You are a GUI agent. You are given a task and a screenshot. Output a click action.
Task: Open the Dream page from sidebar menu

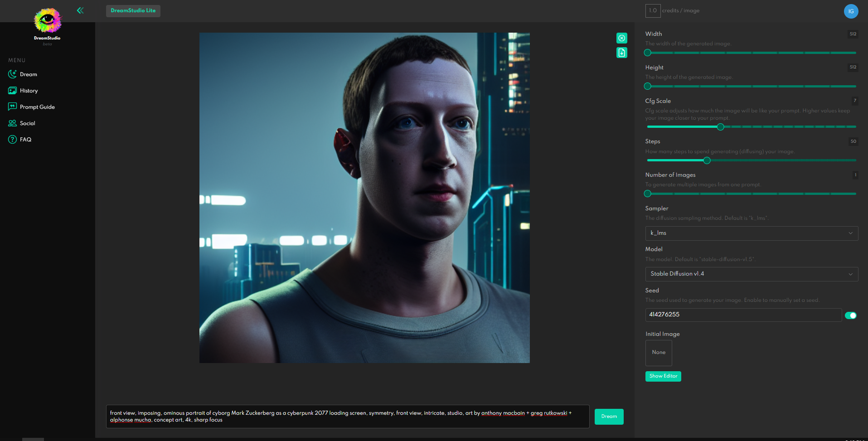(x=27, y=74)
